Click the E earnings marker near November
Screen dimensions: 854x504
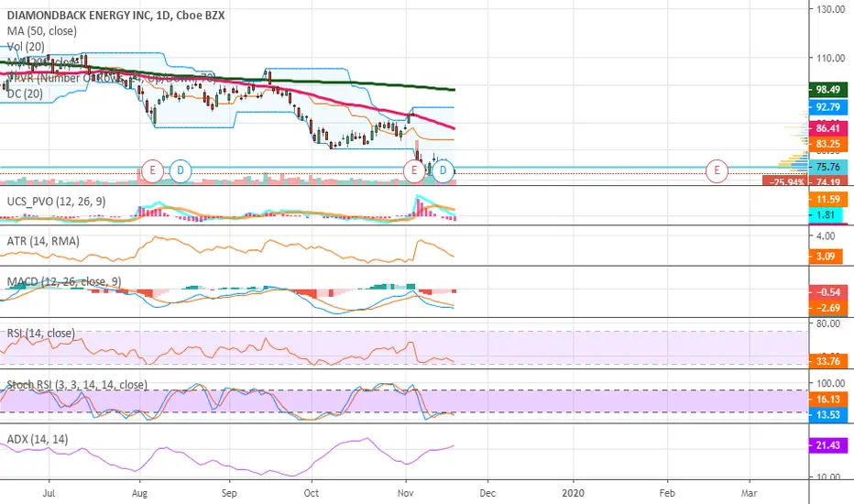414,170
